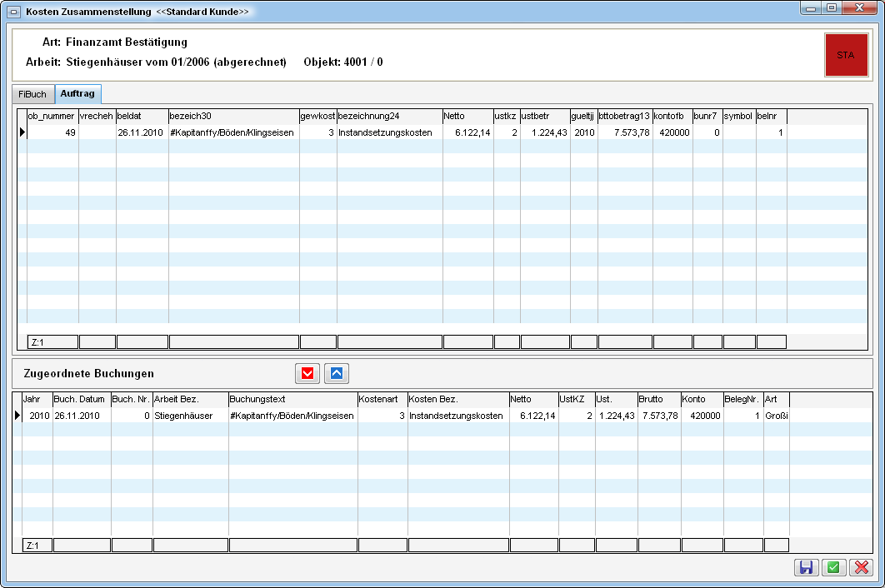Viewport: 885px width, 588px height.
Task: Click filter field under Buchungstext column
Action: tap(292, 546)
